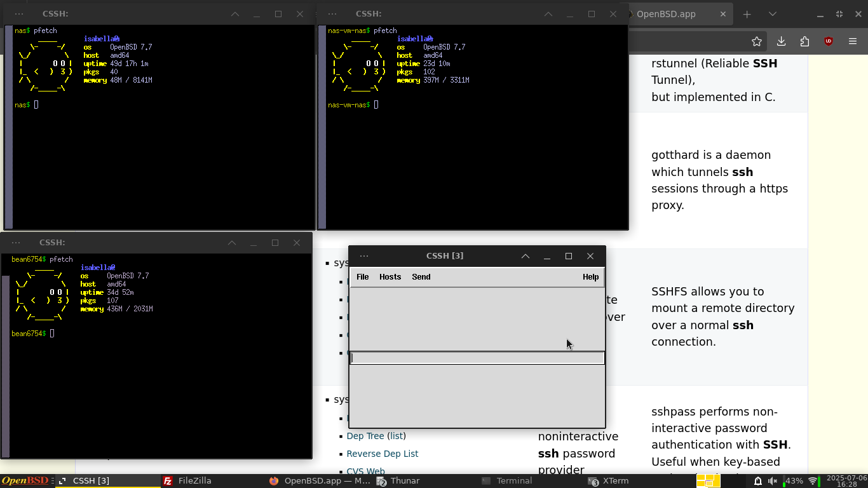Screen dimensions: 868x488
Task: Click the yellow workspace switcher in panel
Action: (x=709, y=481)
